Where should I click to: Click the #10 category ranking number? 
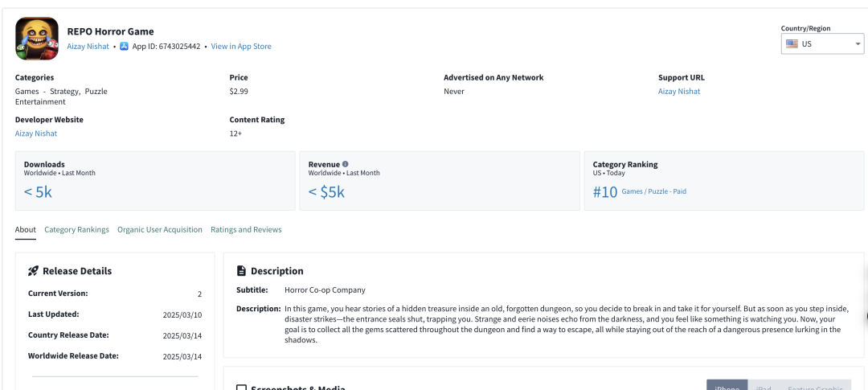click(604, 192)
